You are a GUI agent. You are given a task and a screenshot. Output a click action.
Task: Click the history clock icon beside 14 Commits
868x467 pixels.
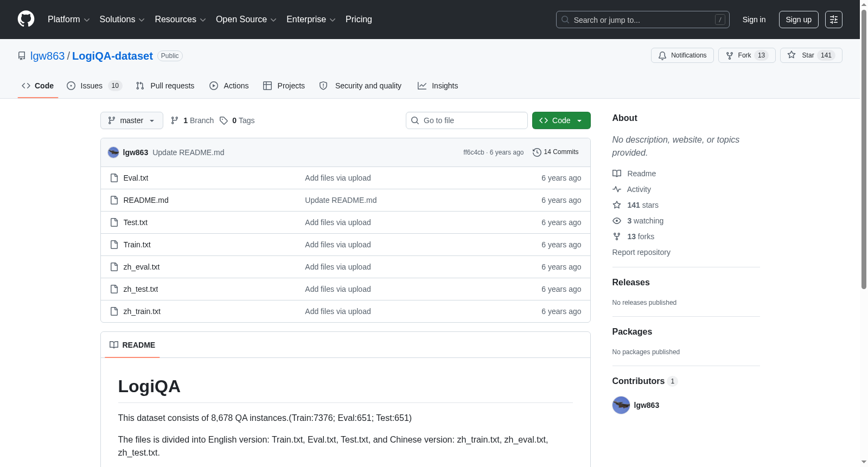pyautogui.click(x=537, y=152)
